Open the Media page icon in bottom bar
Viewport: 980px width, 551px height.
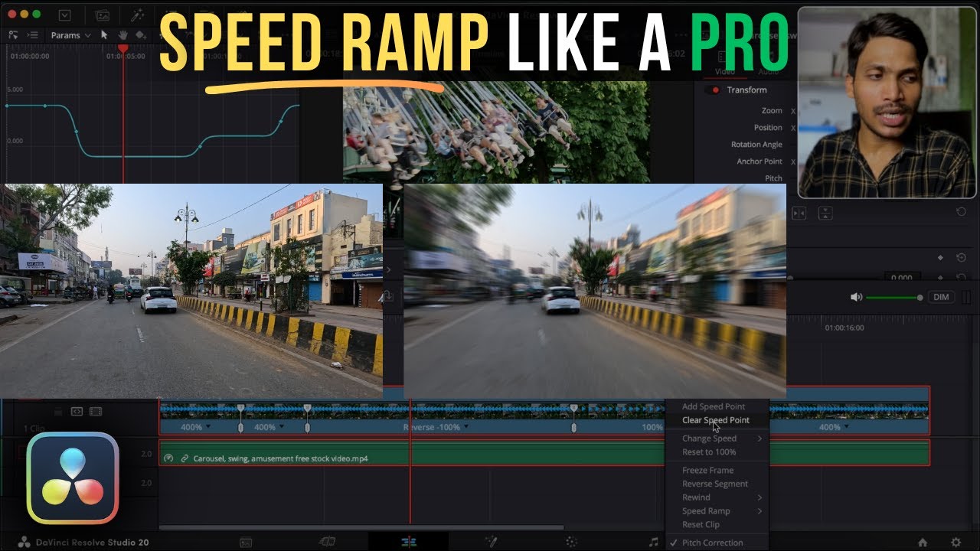point(246,542)
